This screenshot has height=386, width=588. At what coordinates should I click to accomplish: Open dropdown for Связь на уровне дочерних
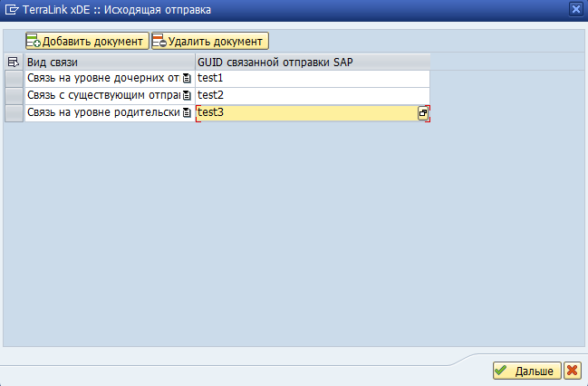pos(187,79)
